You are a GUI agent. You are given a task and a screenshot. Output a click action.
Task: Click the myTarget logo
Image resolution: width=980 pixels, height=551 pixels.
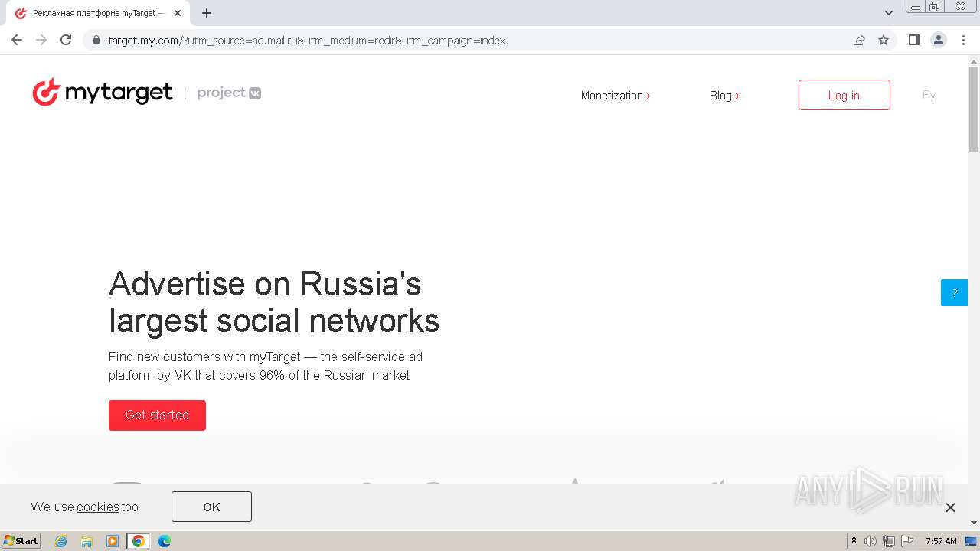click(103, 93)
